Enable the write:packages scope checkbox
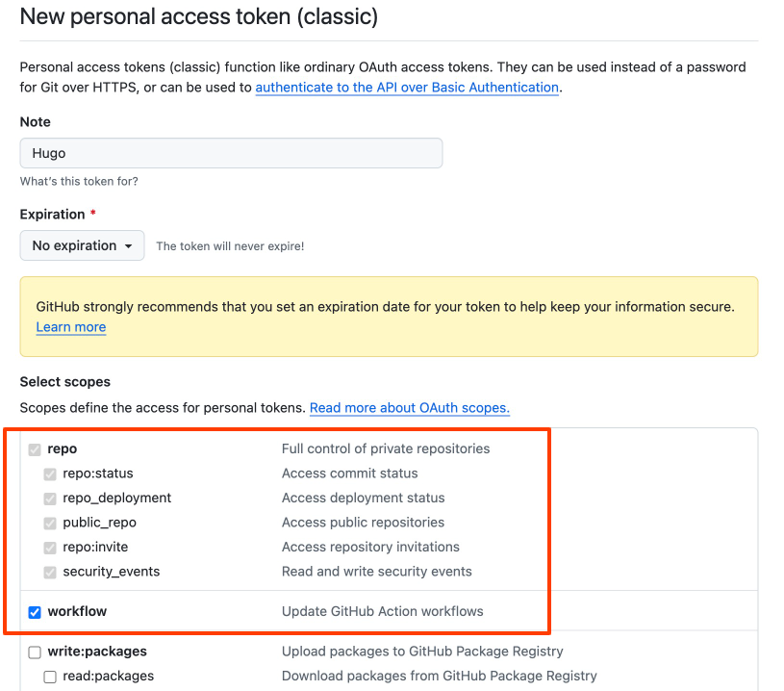784x691 pixels. [35, 652]
